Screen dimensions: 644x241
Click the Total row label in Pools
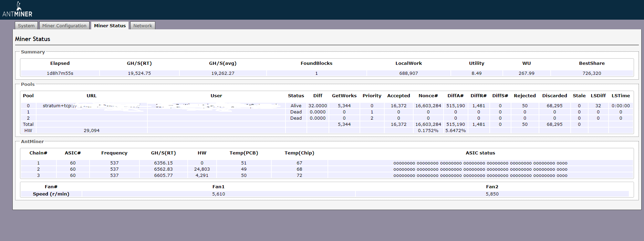[x=28, y=124]
